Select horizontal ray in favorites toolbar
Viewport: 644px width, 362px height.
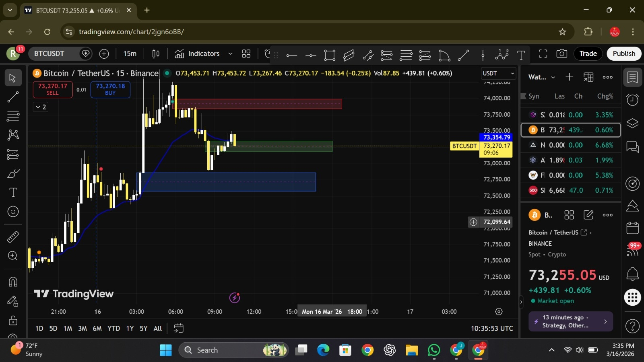[310, 55]
